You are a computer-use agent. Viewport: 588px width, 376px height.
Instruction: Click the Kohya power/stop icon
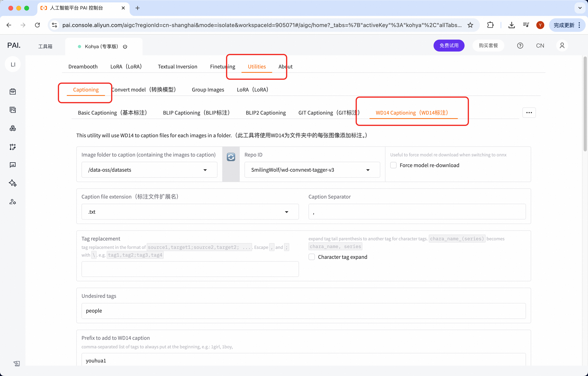pyautogui.click(x=125, y=46)
